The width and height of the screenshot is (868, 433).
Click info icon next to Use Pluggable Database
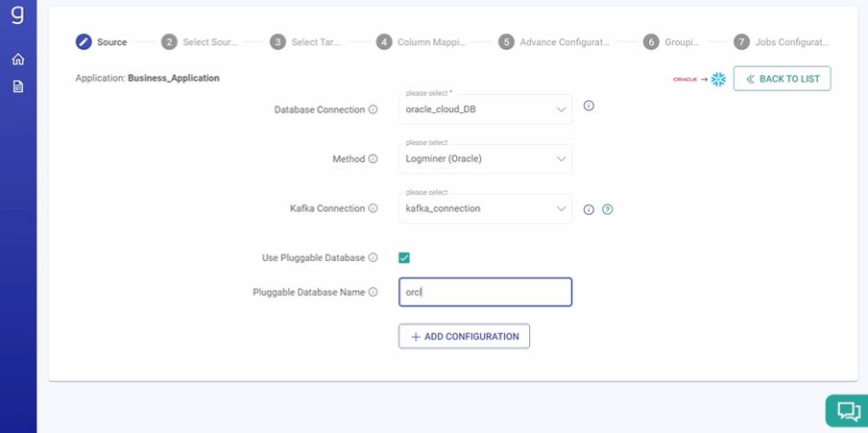373,258
